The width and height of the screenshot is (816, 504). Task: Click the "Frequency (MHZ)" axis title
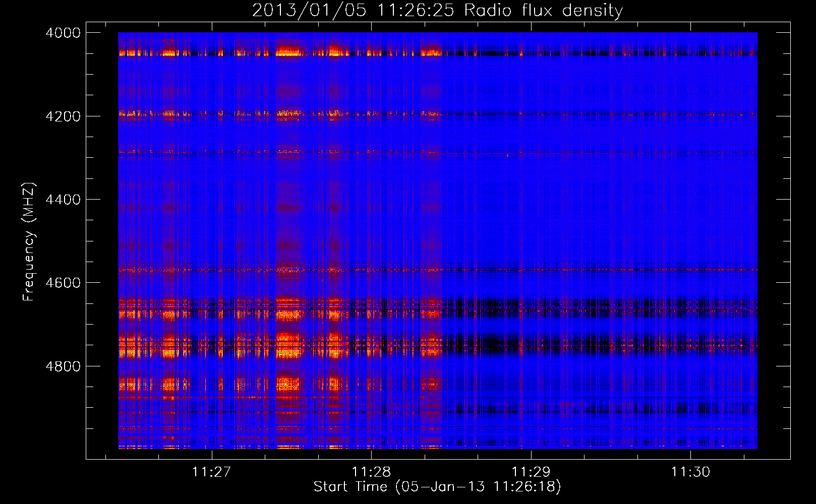click(x=29, y=242)
